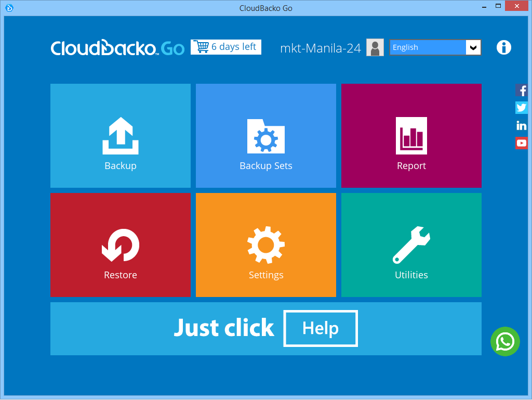Viewport: 532px width, 400px height.
Task: View the Report section
Action: (x=411, y=136)
